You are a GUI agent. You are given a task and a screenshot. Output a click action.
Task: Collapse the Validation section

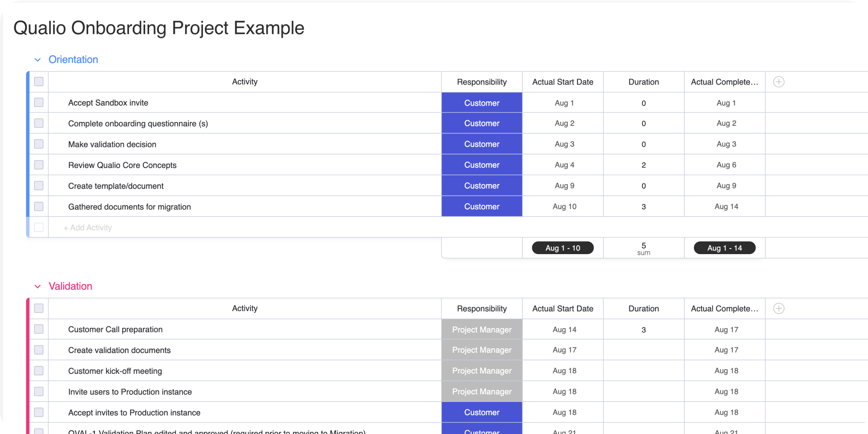38,286
